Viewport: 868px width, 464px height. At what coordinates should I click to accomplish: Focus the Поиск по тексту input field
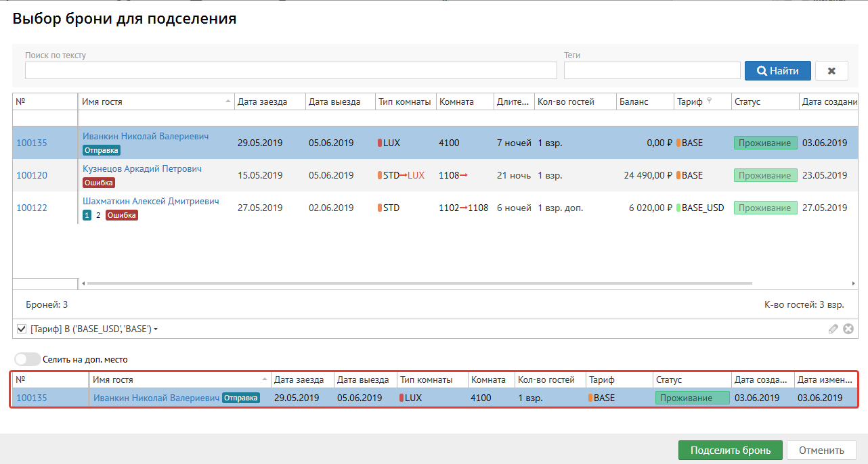coord(290,70)
